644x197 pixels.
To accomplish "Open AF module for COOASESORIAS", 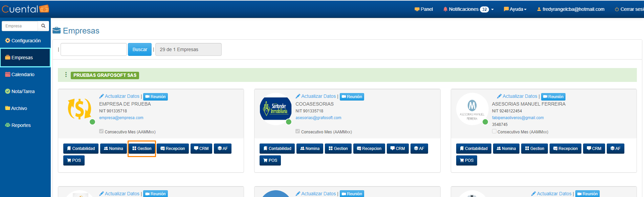I will [419, 149].
